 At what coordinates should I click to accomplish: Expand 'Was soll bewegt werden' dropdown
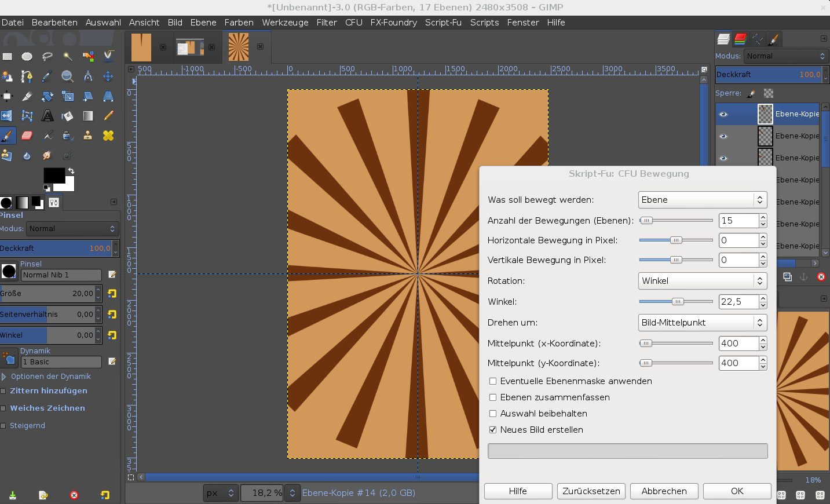click(702, 200)
